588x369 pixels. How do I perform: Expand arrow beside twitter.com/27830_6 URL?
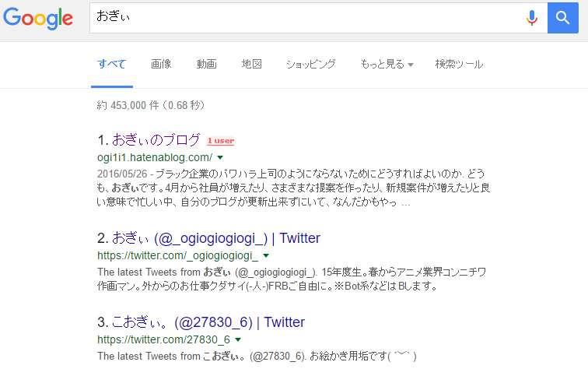pos(238,339)
